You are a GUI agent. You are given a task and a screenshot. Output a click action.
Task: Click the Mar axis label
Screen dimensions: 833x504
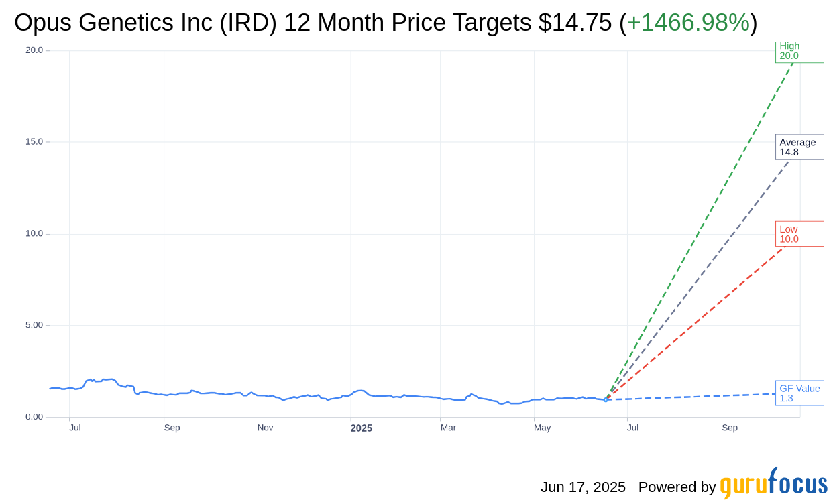pyautogui.click(x=448, y=428)
